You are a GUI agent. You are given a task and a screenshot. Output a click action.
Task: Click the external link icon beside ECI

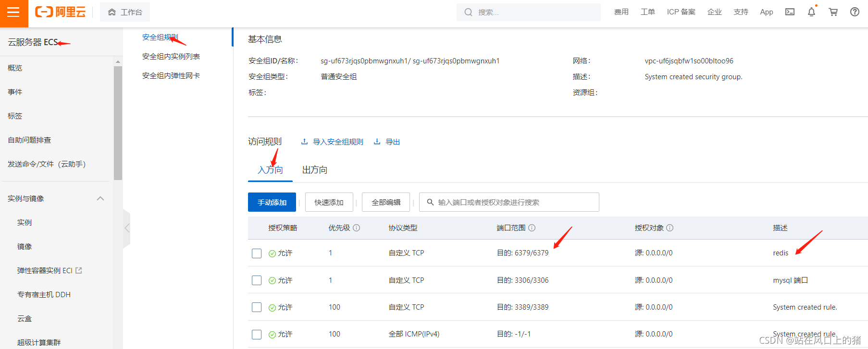(79, 270)
